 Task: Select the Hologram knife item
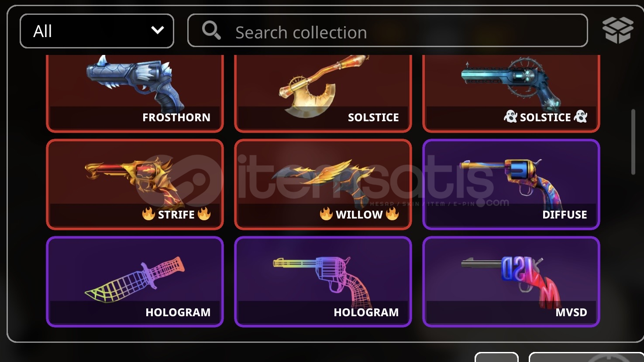[135, 282]
